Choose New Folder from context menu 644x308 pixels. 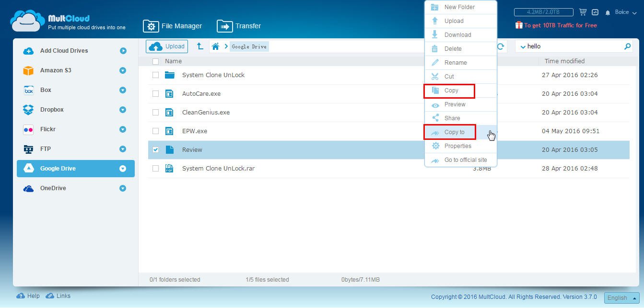tap(460, 7)
